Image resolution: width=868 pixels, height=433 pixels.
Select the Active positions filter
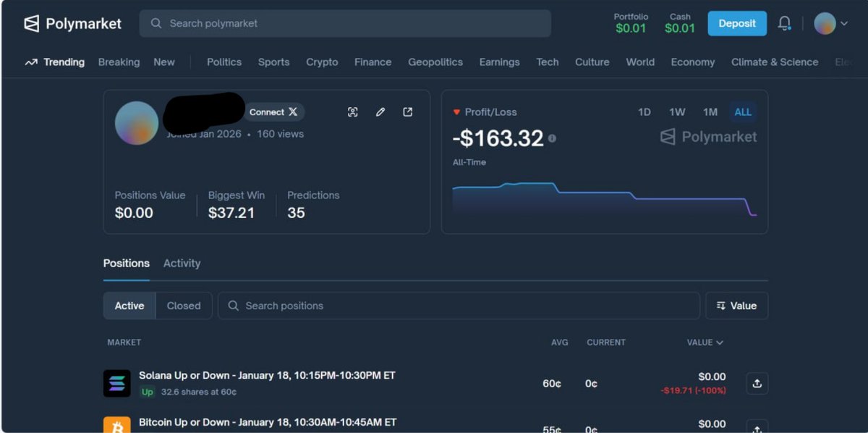pos(129,306)
